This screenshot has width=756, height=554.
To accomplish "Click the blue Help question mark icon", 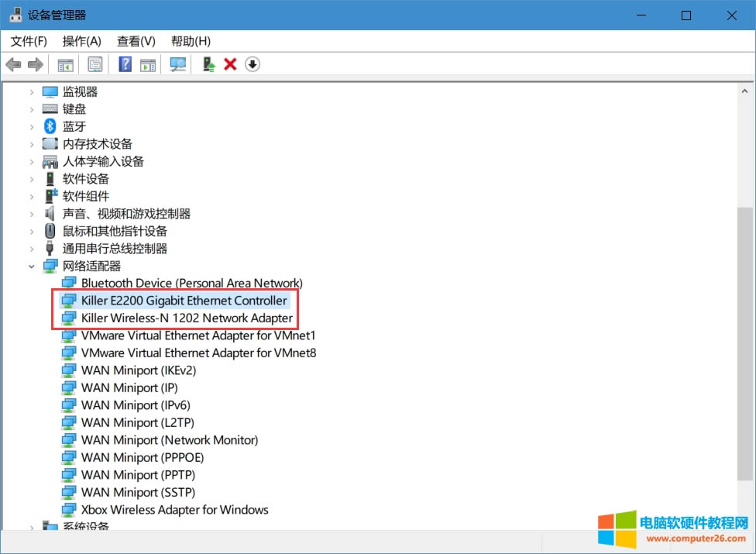I will click(x=125, y=64).
